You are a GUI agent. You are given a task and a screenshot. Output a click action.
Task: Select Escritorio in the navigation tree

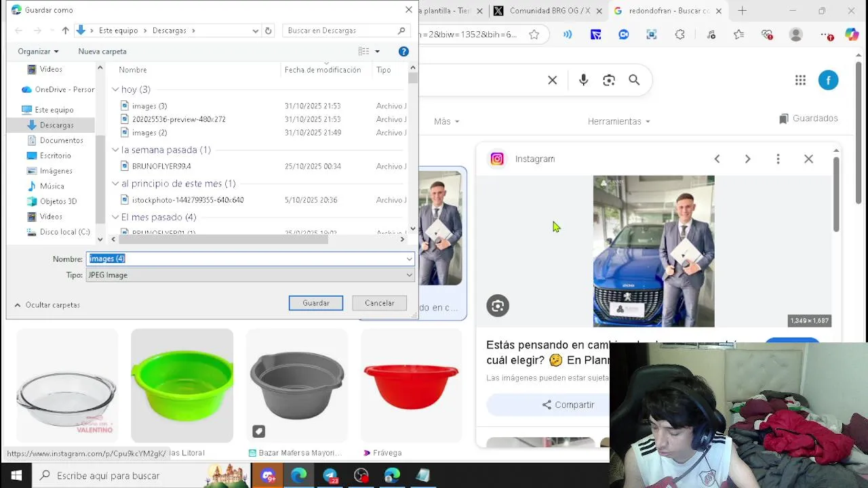50,156
